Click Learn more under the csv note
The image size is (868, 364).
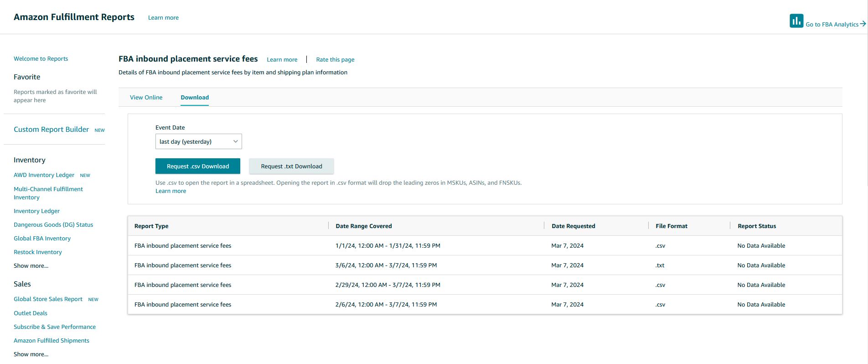click(x=171, y=191)
